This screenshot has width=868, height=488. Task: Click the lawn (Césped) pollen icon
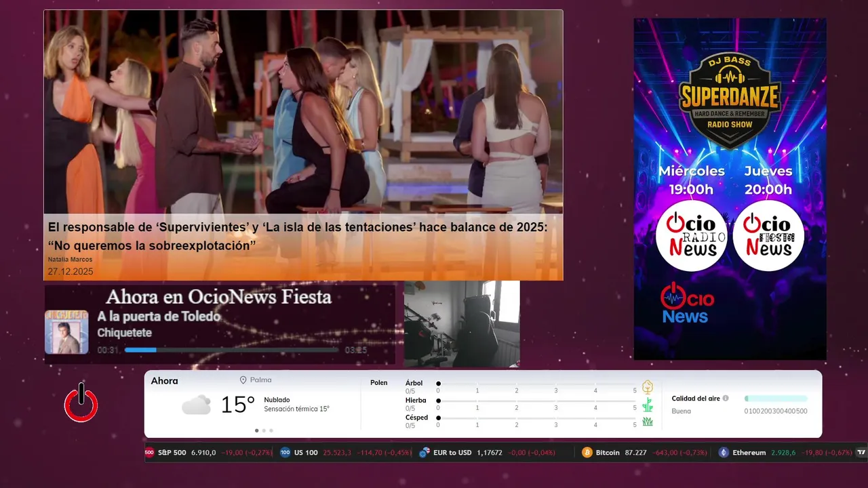648,422
